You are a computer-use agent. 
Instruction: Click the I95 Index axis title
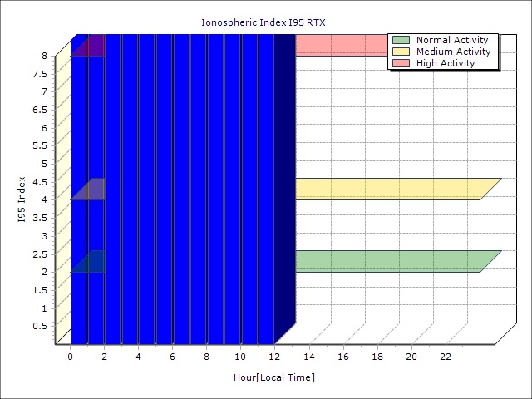(22, 199)
